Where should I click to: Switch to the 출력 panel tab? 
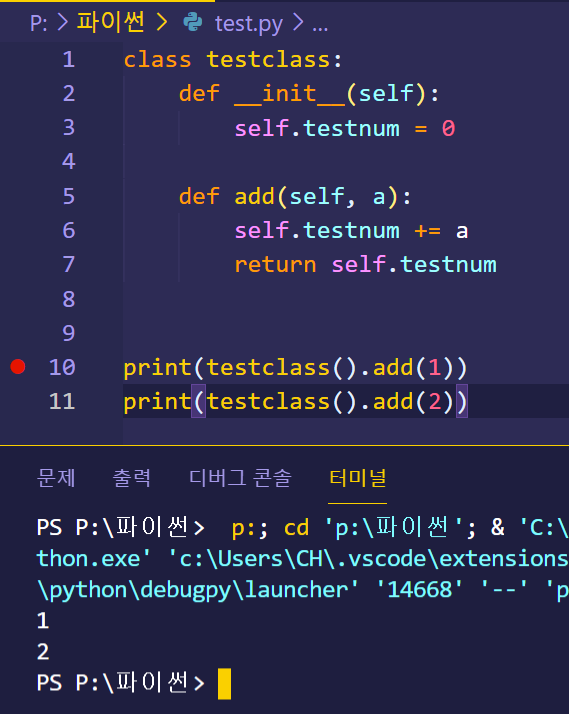tap(132, 478)
